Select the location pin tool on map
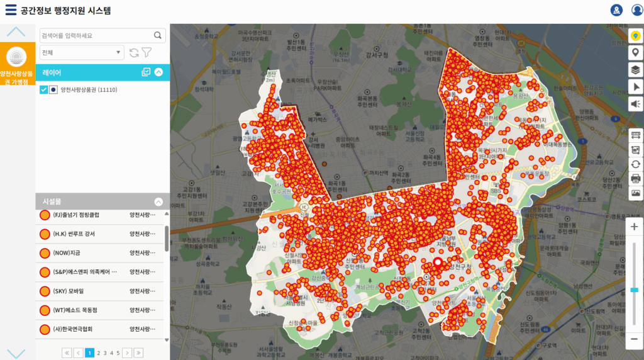This screenshot has height=360, width=644. (635, 53)
